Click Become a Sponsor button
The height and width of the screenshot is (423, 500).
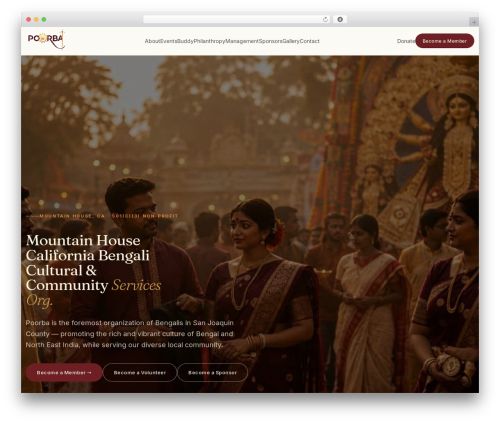212,372
